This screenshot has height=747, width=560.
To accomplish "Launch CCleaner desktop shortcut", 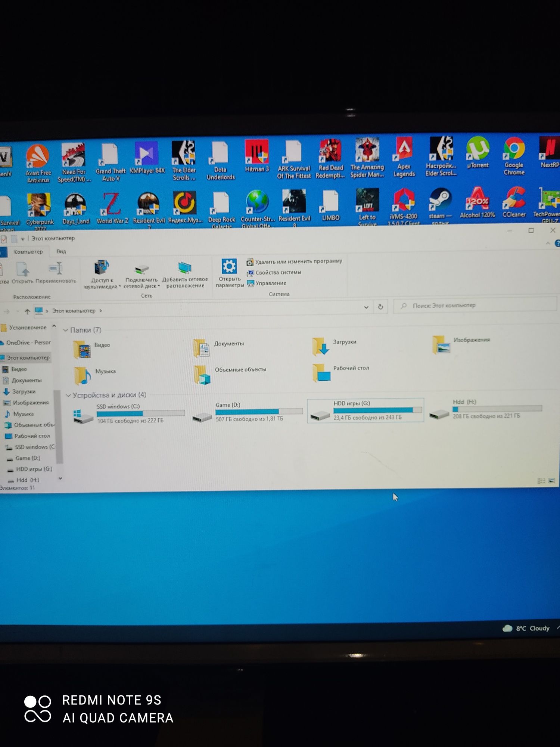I will click(514, 202).
